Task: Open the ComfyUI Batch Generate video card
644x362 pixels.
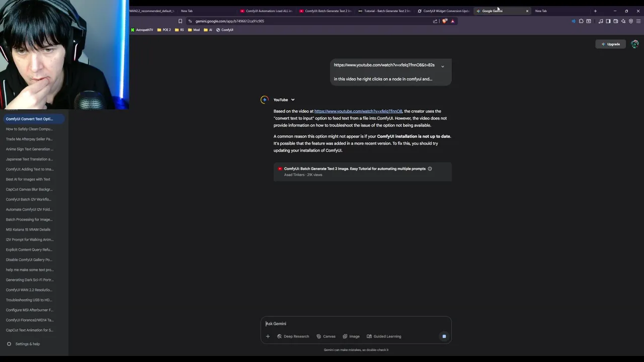Action: 362,171
